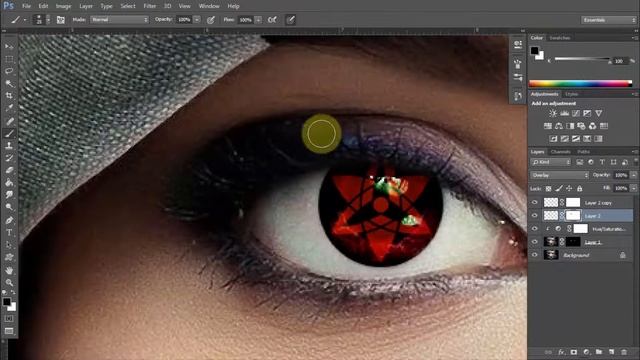The height and width of the screenshot is (360, 640).
Task: Switch to the Channels tab
Action: click(560, 152)
